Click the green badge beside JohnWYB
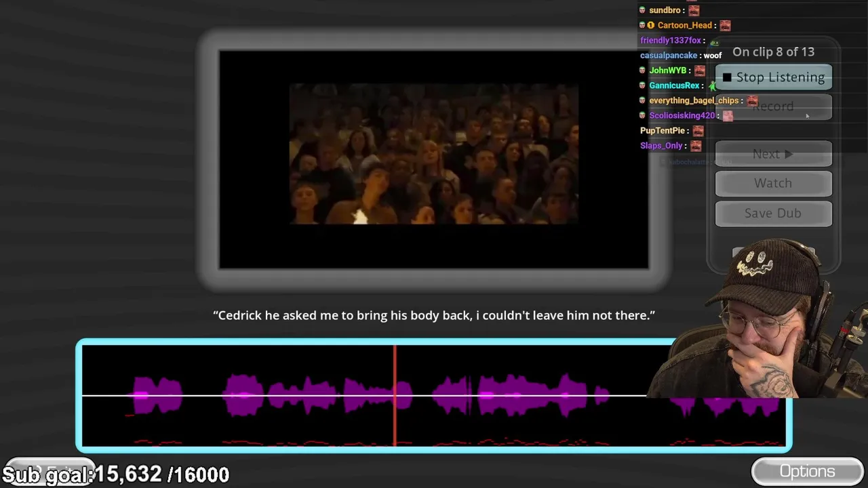The height and width of the screenshot is (488, 868). [642, 70]
